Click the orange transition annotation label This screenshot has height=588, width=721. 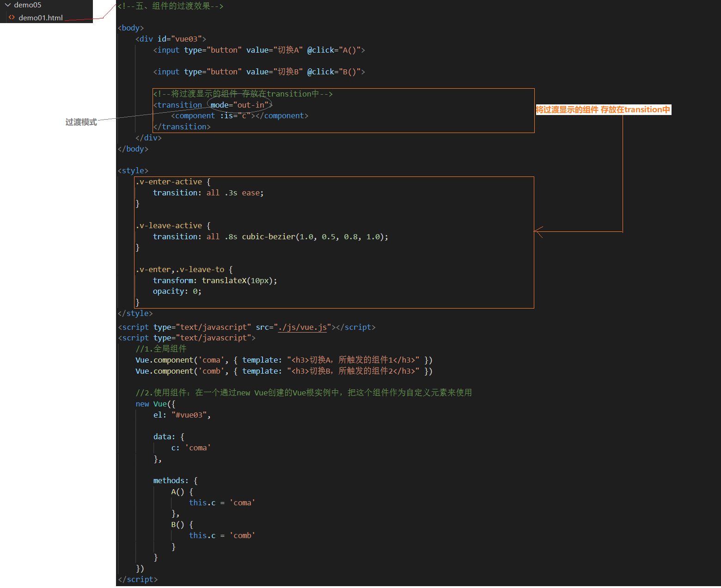tap(603, 110)
